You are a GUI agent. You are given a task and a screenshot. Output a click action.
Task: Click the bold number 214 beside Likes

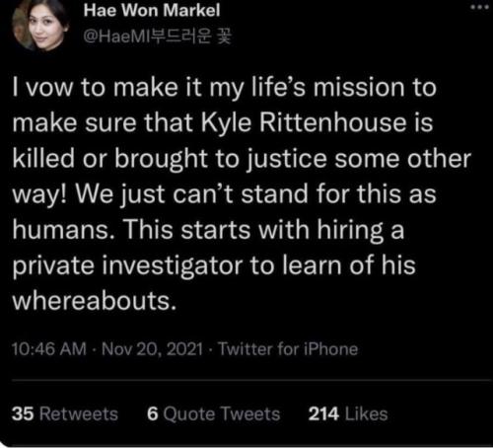coord(323,413)
